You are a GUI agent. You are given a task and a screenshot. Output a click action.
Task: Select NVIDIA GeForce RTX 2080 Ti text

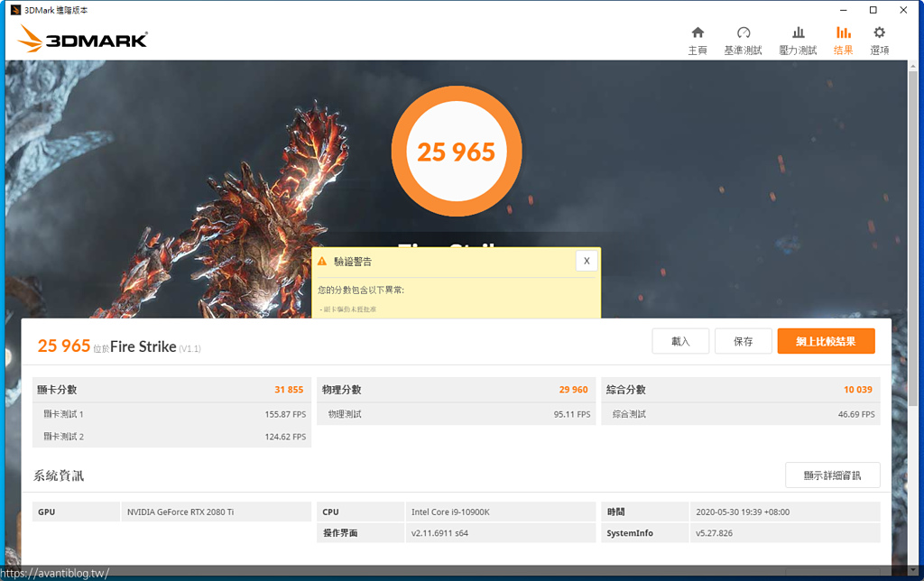click(x=180, y=512)
